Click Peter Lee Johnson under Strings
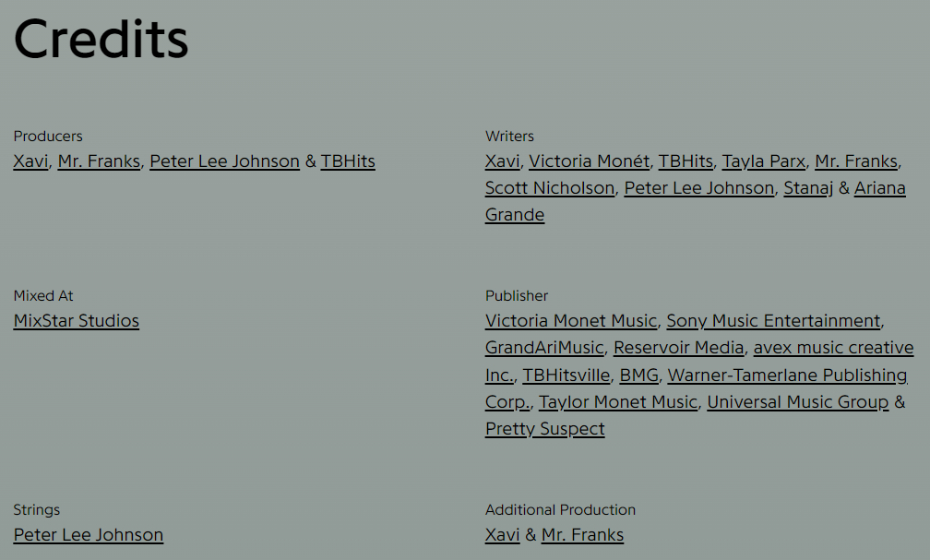The image size is (930, 560). tap(88, 535)
